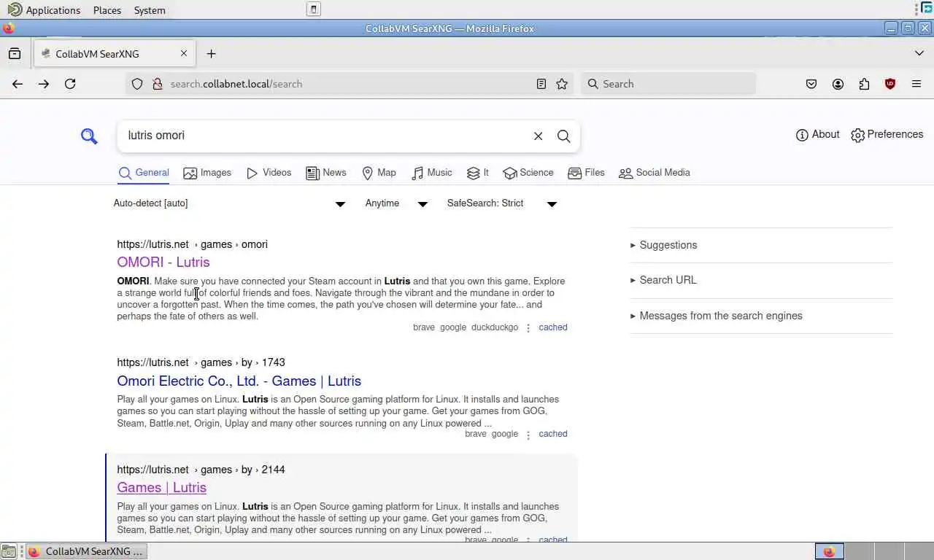Click the top panel clipboard icon
934x560 pixels.
pos(314,9)
